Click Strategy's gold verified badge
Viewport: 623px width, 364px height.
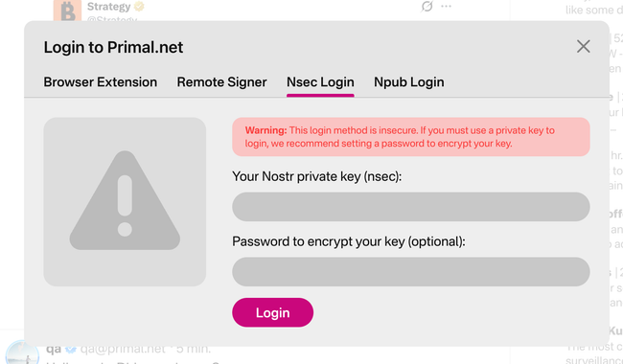(x=139, y=7)
